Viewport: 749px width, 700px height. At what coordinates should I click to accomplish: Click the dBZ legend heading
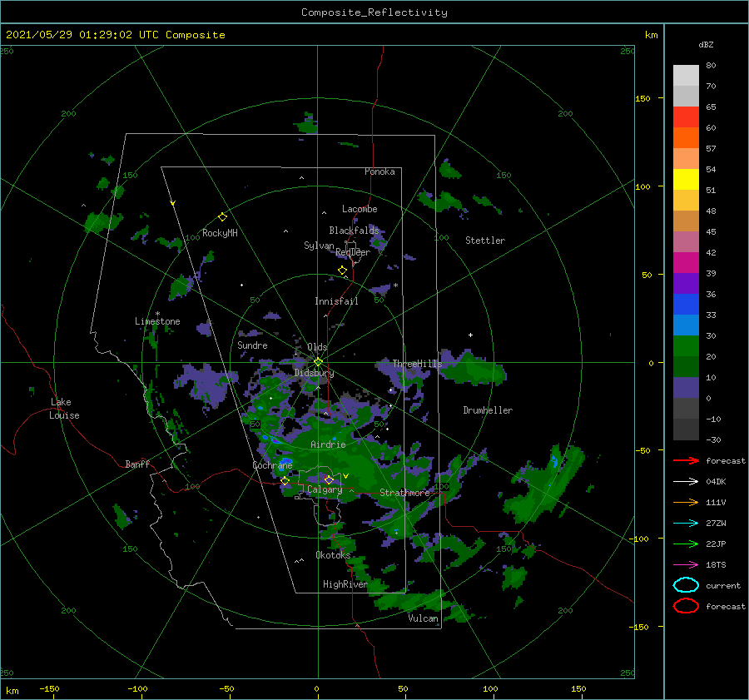tap(706, 44)
